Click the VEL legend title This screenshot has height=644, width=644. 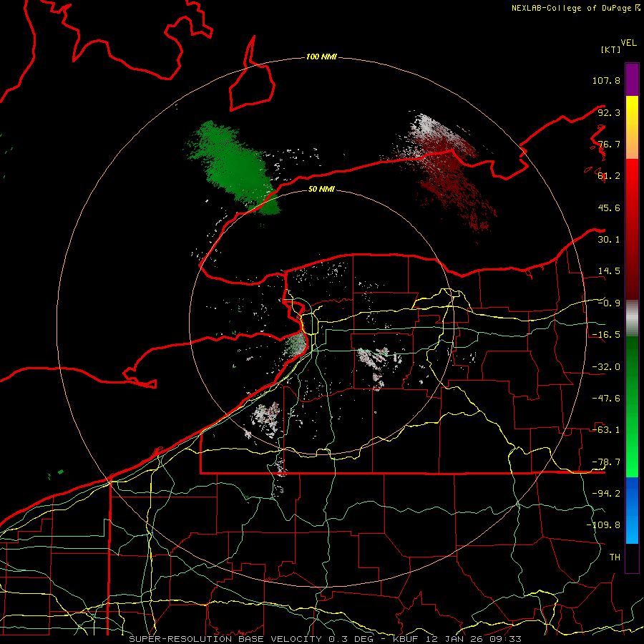point(628,42)
